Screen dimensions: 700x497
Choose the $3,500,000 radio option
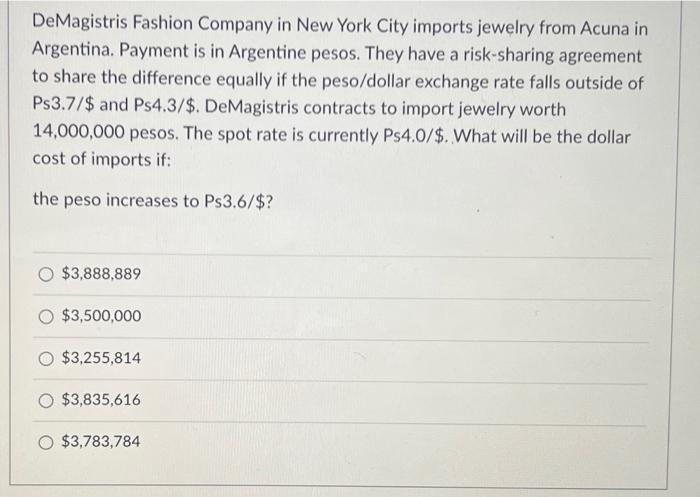[x=46, y=316]
